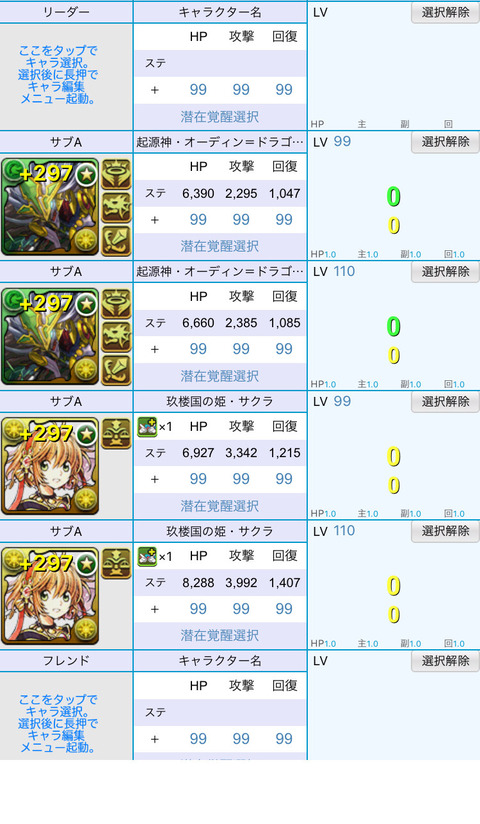This screenshot has height=824, width=480.
Task: Click 選択解除 for the leader slot
Action: 445,12
